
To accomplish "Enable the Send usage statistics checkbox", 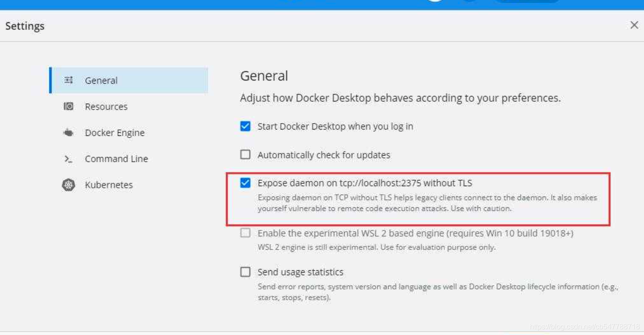I will pyautogui.click(x=245, y=272).
